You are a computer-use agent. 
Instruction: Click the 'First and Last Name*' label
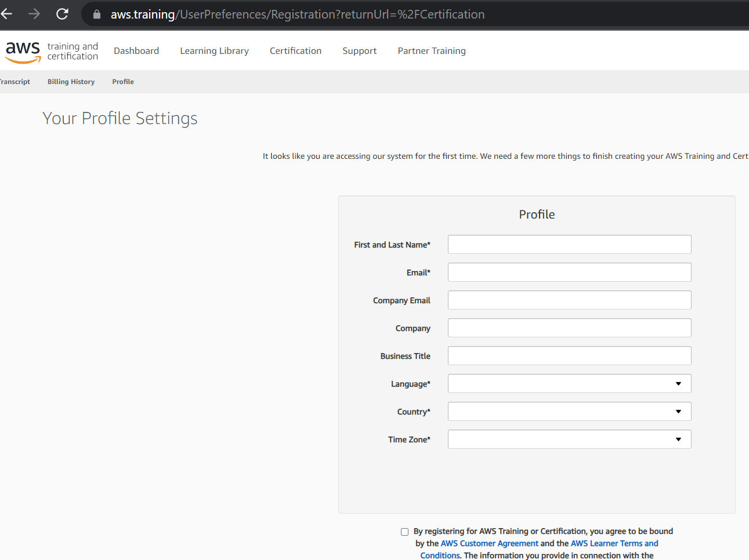pos(392,245)
